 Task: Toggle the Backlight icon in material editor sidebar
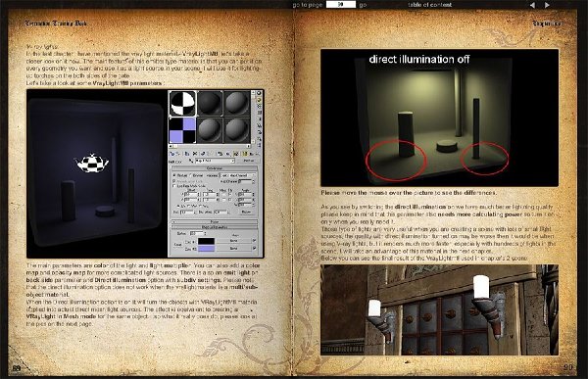click(259, 100)
